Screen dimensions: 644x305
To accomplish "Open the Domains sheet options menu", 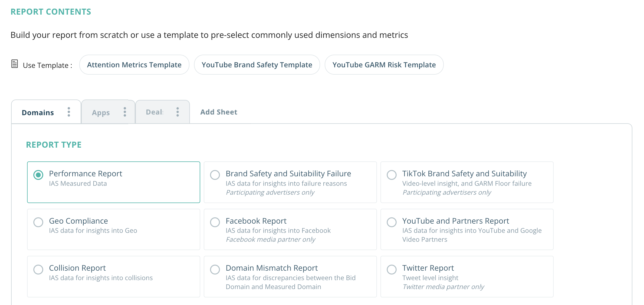I will (69, 112).
